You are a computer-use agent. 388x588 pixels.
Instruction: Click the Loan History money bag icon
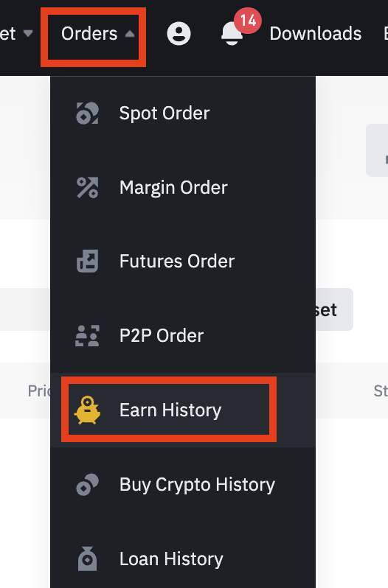(88, 559)
